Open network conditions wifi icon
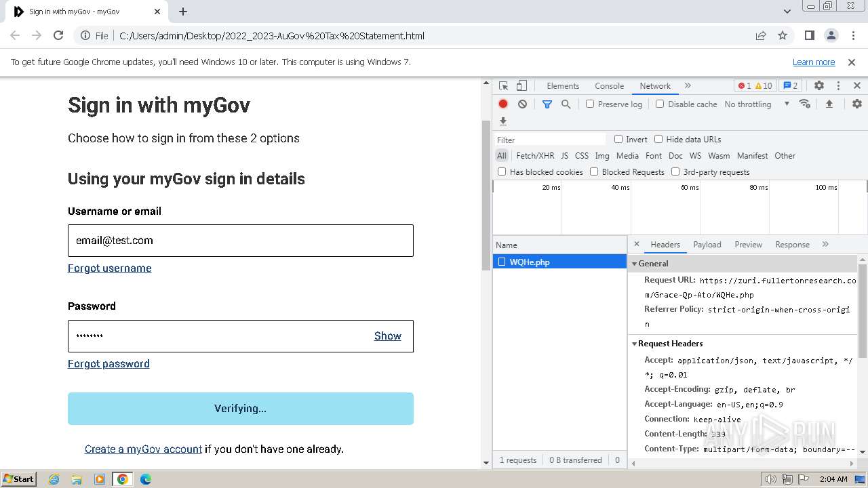The width and height of the screenshot is (868, 488). coord(805,104)
